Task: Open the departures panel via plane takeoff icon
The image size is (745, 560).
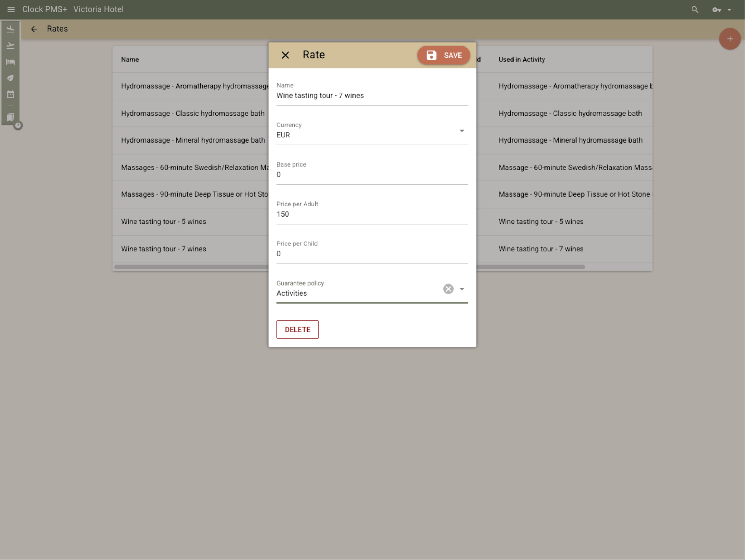Action: click(x=10, y=45)
